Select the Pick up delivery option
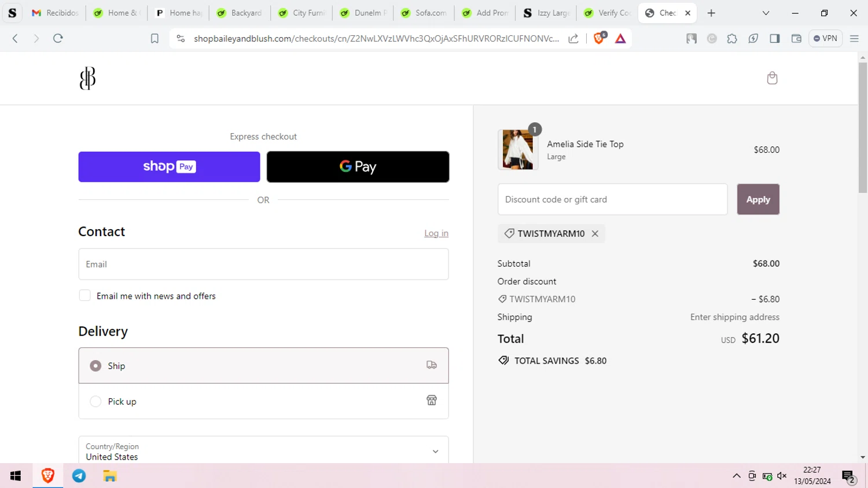Viewport: 868px width, 488px height. point(263,401)
